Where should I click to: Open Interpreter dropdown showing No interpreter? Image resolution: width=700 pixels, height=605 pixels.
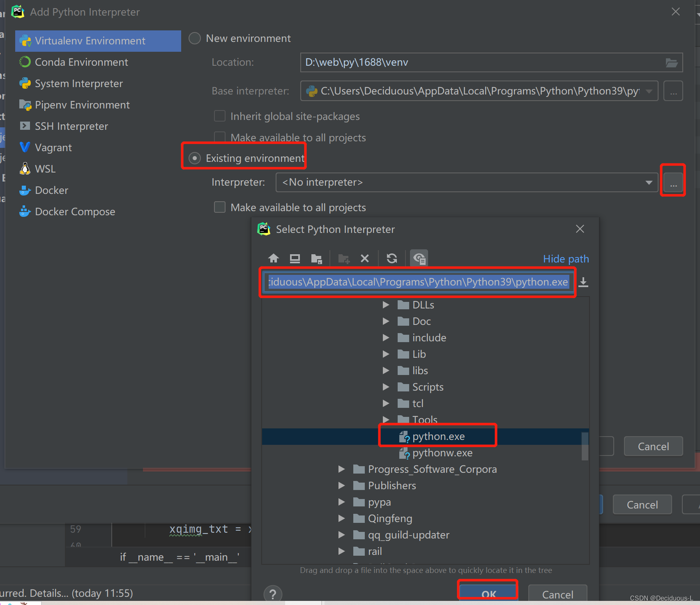(649, 182)
